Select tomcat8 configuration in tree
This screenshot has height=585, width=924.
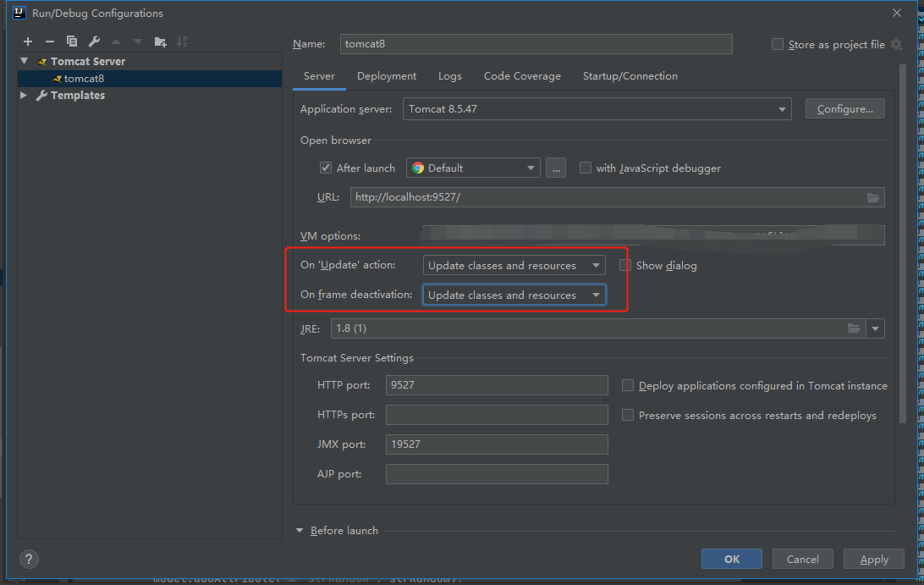[150, 79]
